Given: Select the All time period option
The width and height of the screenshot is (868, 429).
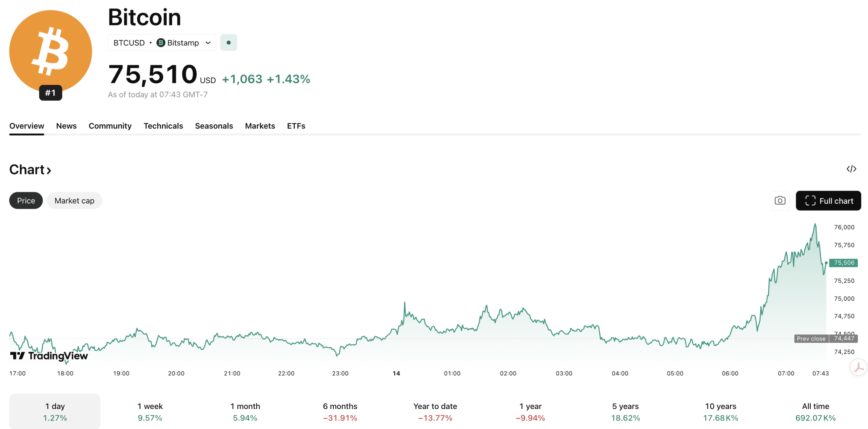Looking at the screenshot, I should (815, 411).
